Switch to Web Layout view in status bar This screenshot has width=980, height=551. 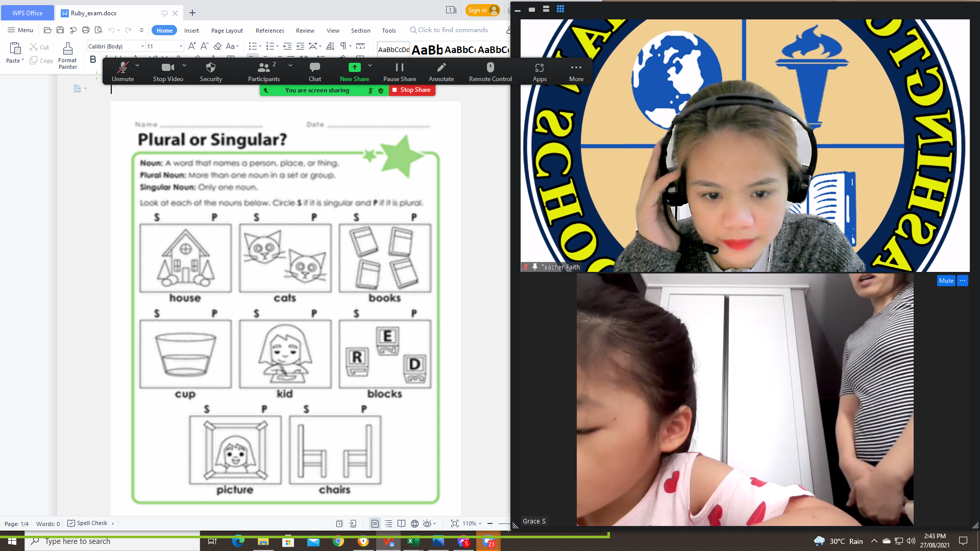pos(414,523)
